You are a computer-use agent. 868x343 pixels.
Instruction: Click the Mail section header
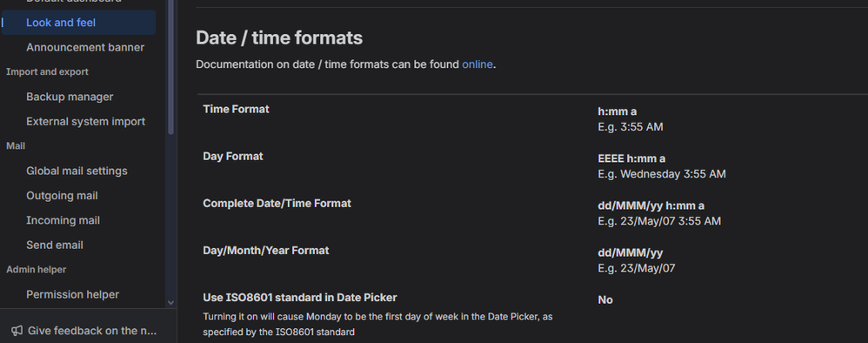coord(16,146)
